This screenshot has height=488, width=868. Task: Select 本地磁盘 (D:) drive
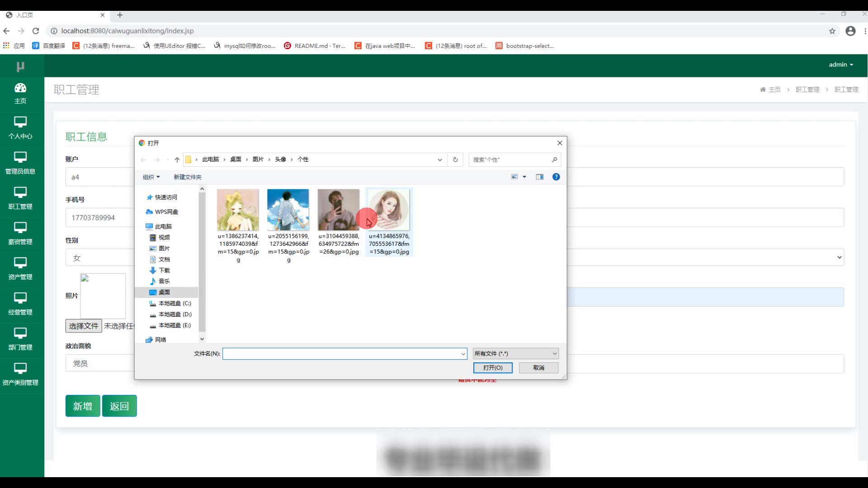[x=170, y=314]
